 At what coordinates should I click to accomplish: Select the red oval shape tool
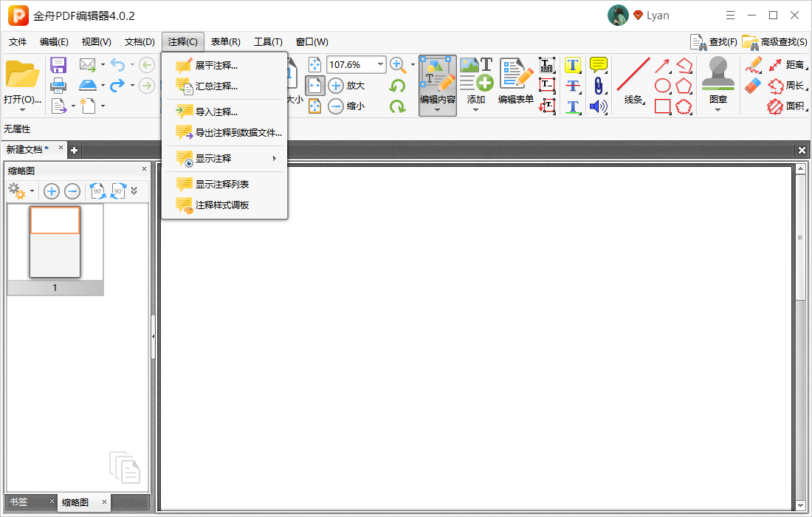(x=663, y=86)
